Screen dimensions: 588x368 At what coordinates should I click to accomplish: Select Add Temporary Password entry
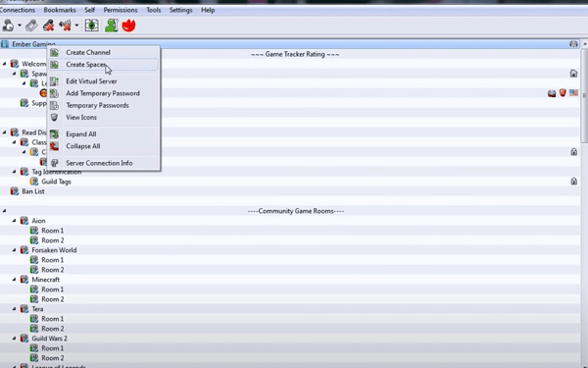tap(104, 93)
